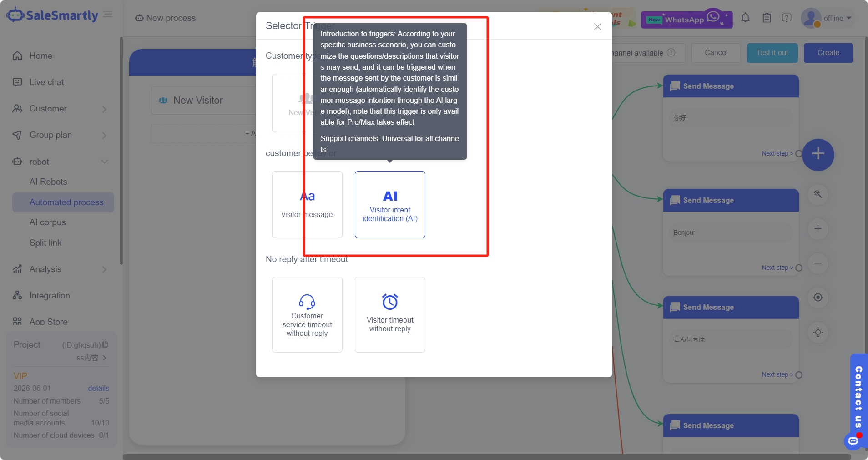
Task: Open help with the question mark icon
Action: click(x=787, y=18)
